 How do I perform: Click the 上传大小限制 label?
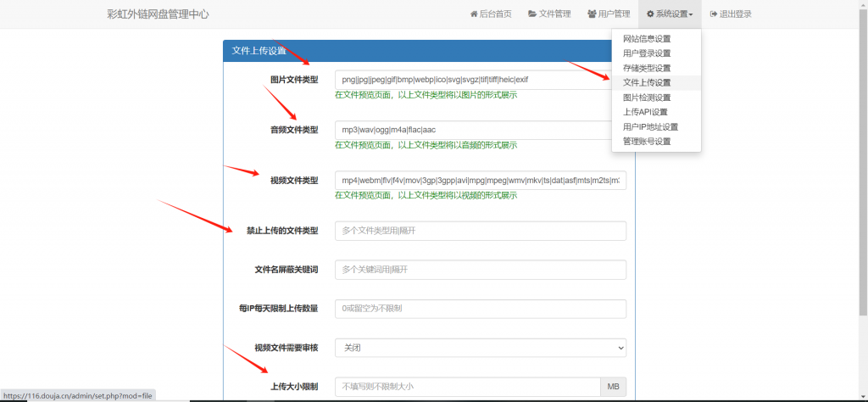click(x=294, y=387)
